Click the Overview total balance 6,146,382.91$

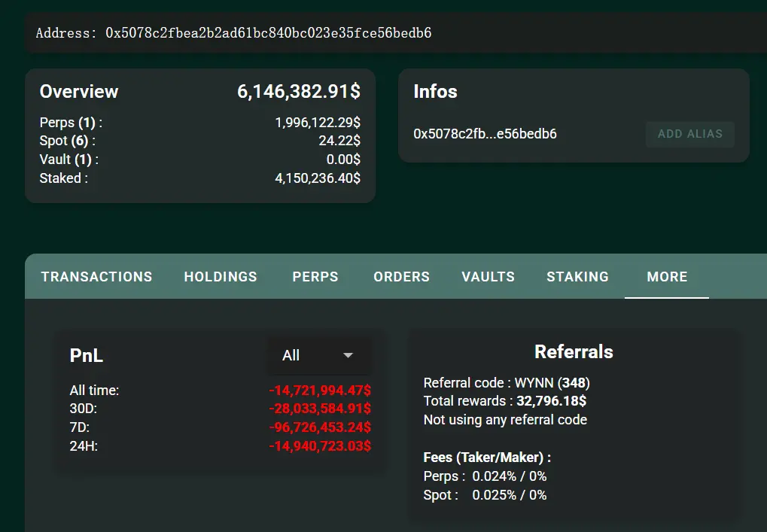[x=299, y=92]
